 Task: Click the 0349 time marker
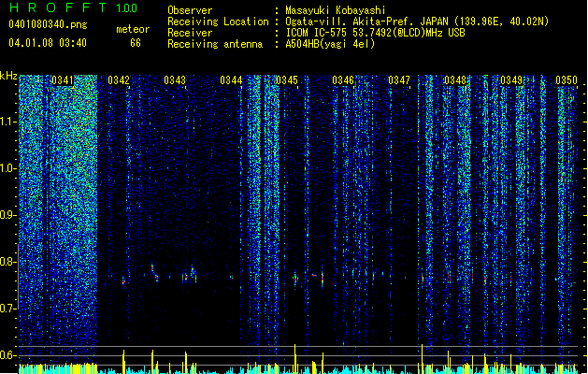coord(511,80)
